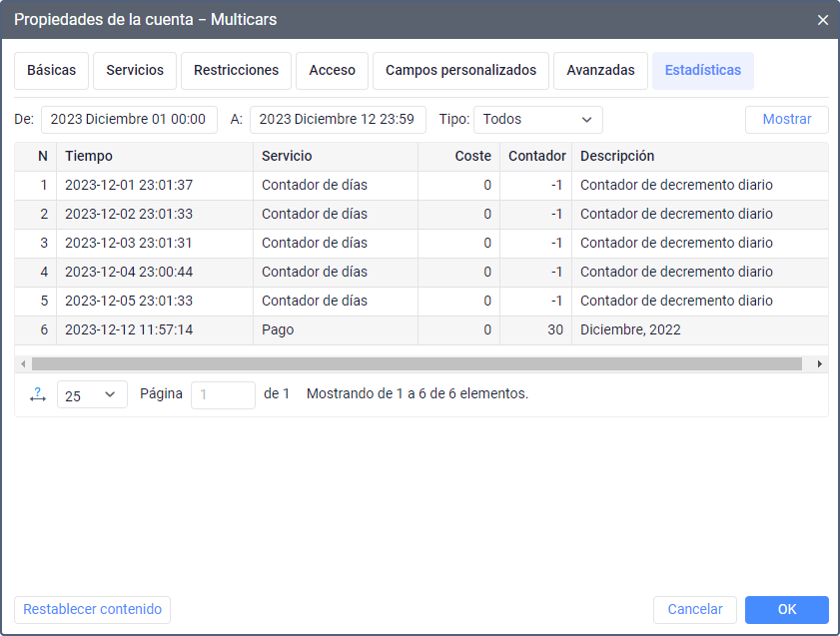The image size is (840, 636).
Task: Select the Acceso tab
Action: (x=332, y=71)
